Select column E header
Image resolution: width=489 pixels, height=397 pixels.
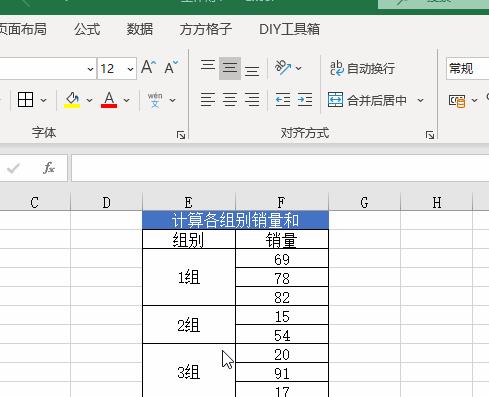coord(189,202)
